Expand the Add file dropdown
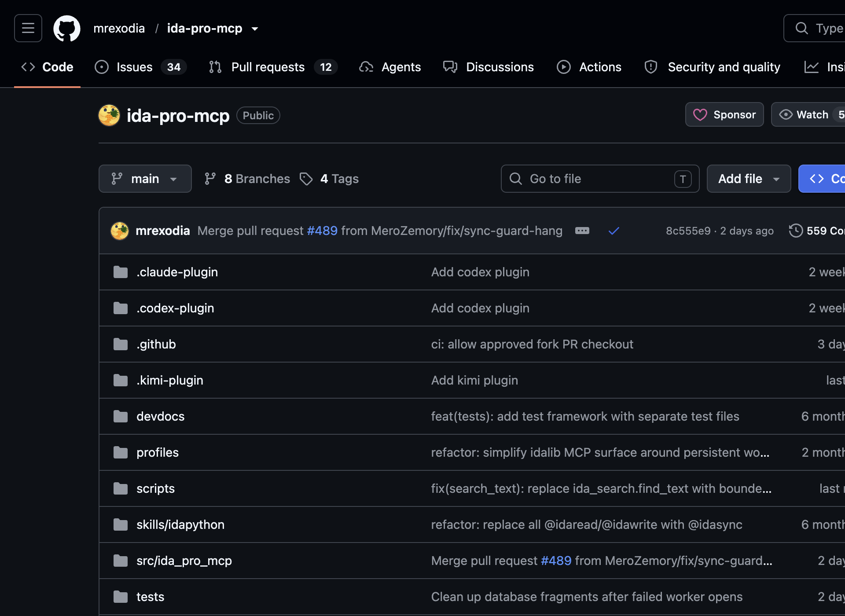Image resolution: width=845 pixels, height=616 pixels. [749, 179]
